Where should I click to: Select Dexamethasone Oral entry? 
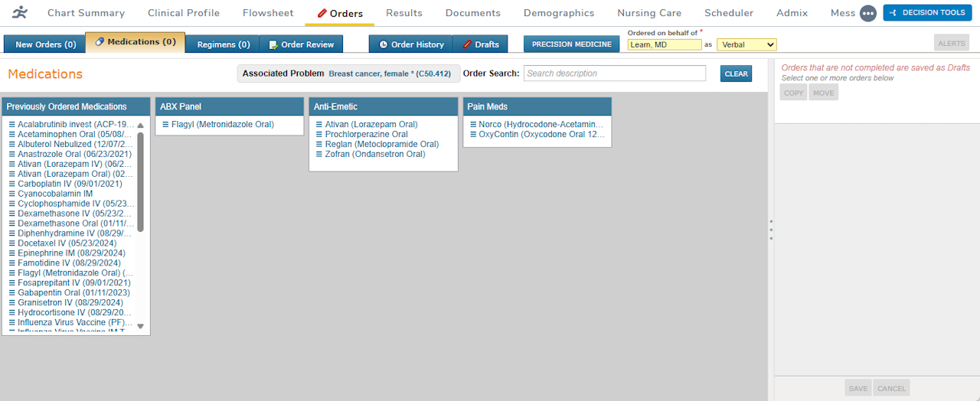click(x=75, y=223)
